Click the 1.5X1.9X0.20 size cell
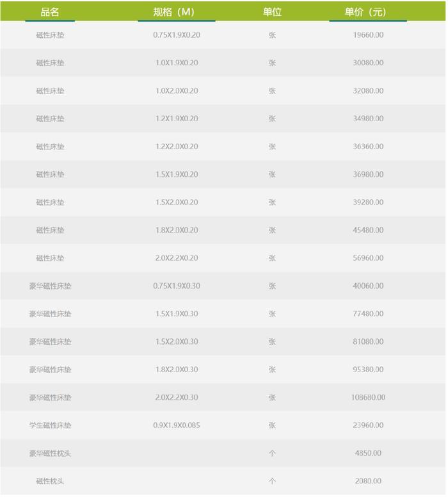The width and height of the screenshot is (448, 499). point(176,174)
